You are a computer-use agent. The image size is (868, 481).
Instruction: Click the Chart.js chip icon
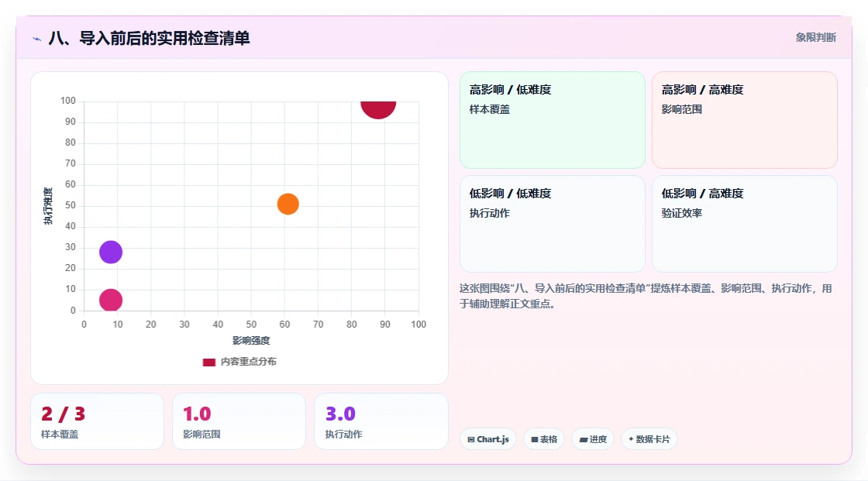click(471, 439)
